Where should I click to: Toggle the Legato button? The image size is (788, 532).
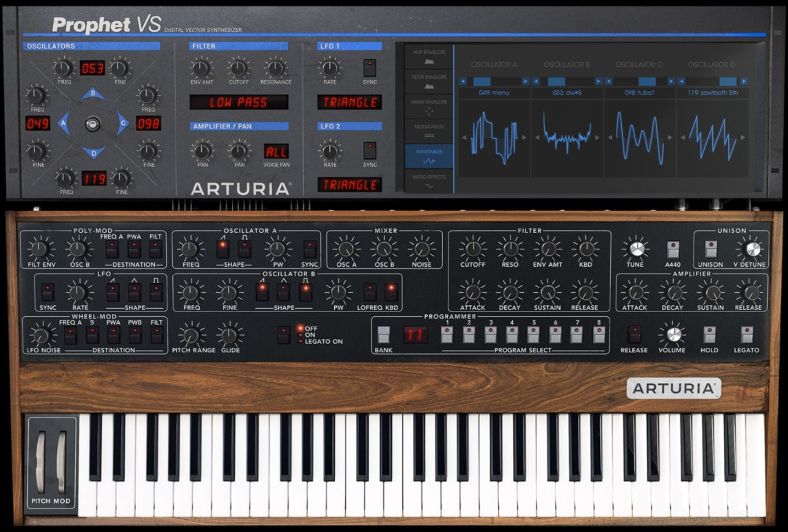[747, 335]
